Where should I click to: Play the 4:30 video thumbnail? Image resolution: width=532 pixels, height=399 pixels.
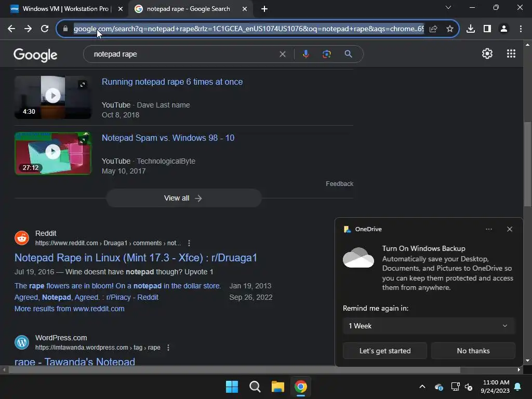[53, 97]
